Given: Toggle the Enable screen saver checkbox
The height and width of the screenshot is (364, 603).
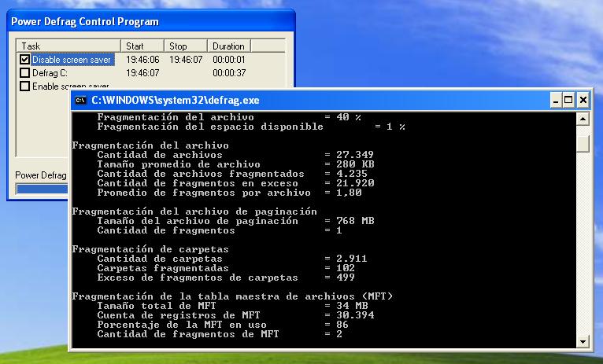Looking at the screenshot, I should pyautogui.click(x=24, y=86).
